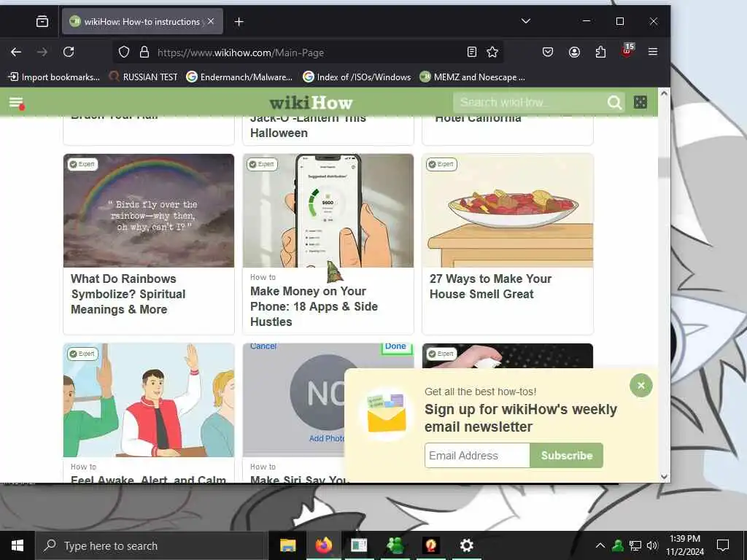
Task: Open MEMZ and Noescape bookmark
Action: click(472, 77)
